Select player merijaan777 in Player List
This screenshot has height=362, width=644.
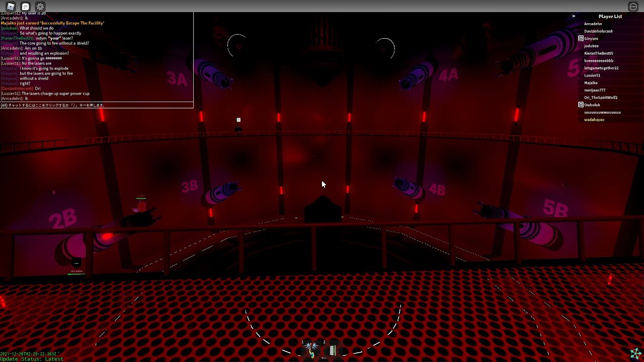pos(595,90)
